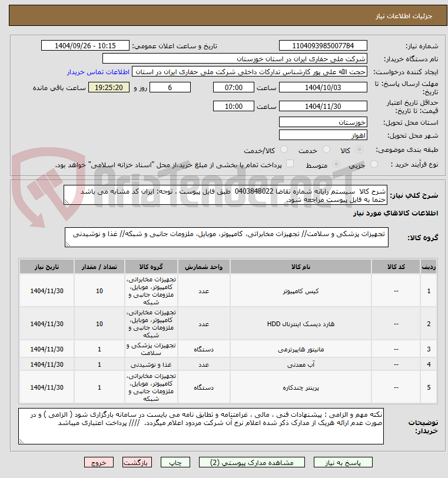Click the پاسخ به نیاز button
448x478 pixels.
(x=343, y=463)
